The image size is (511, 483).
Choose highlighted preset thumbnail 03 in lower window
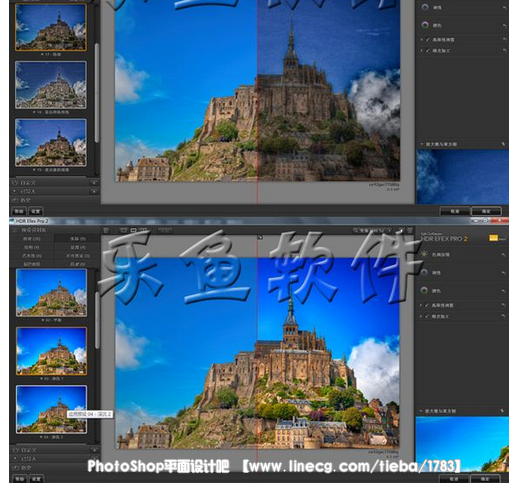(52, 351)
